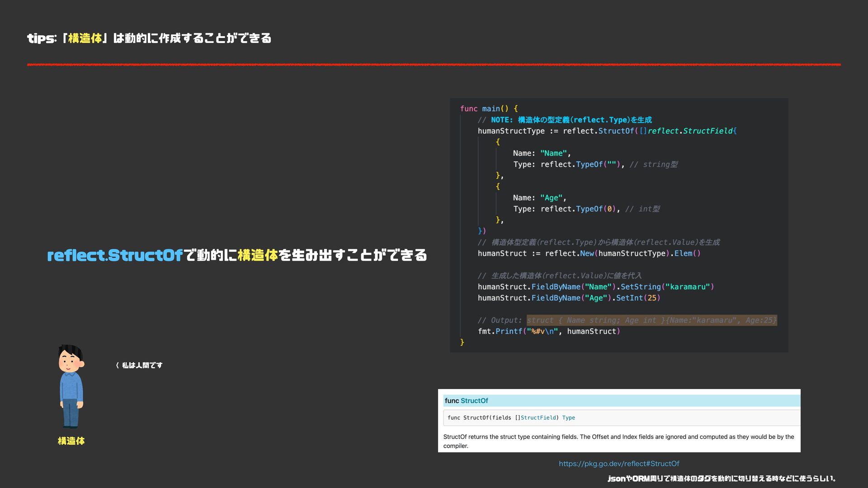
Task: Click the slide title beginning with tips
Action: tap(149, 38)
